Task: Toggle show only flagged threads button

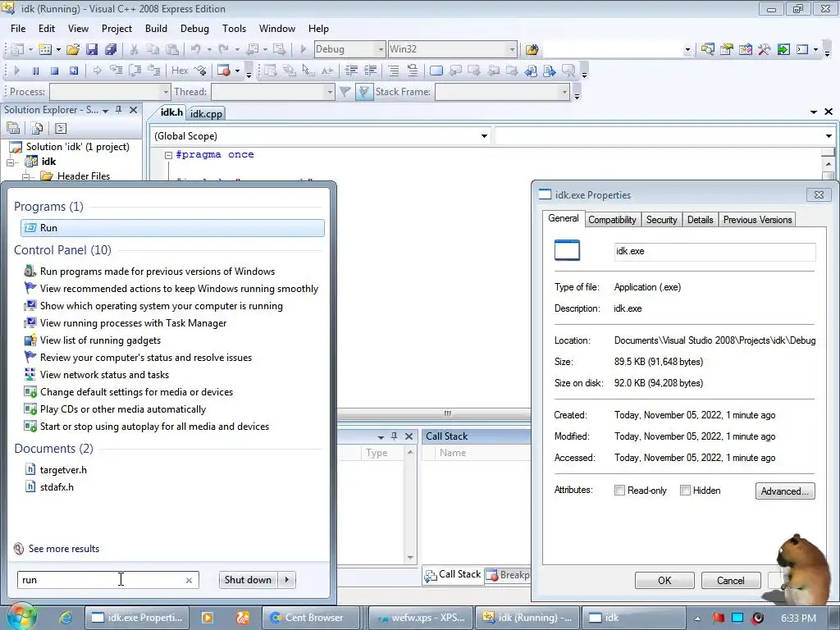Action: click(x=363, y=92)
